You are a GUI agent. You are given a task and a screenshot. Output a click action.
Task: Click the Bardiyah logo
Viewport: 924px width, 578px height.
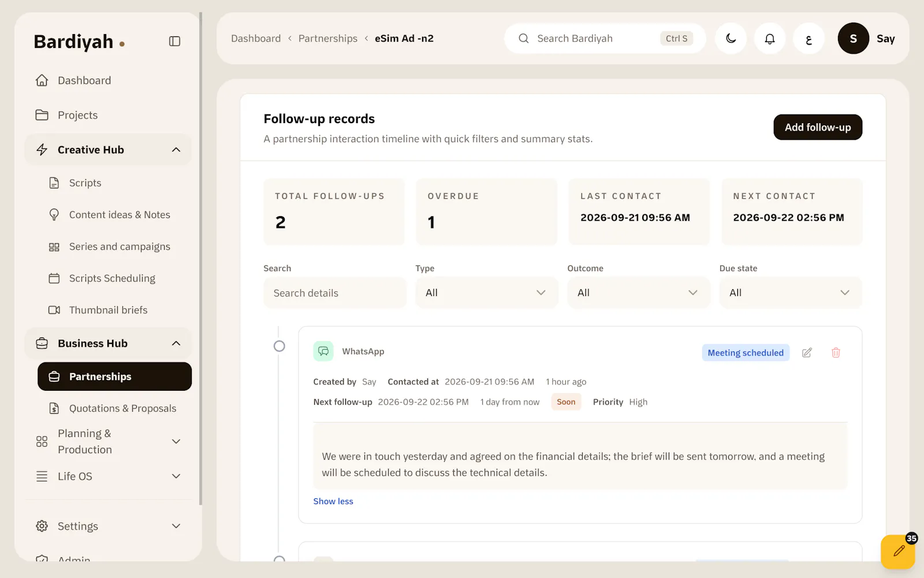point(79,42)
